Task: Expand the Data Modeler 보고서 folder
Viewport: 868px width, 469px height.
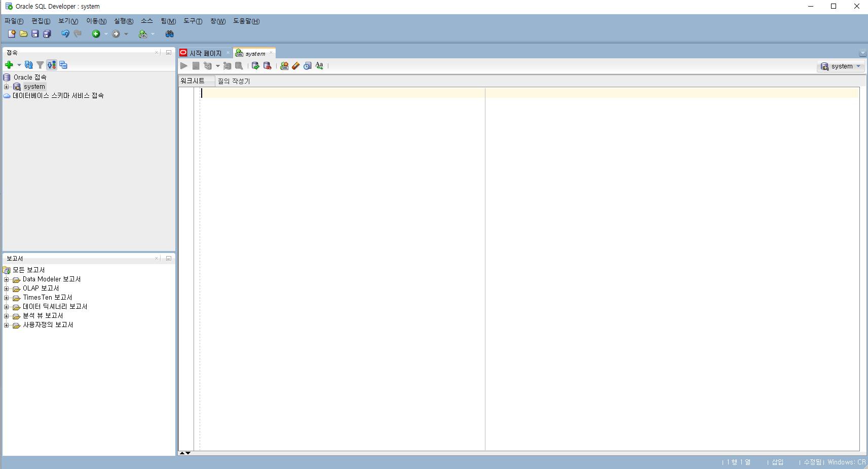Action: click(x=6, y=279)
